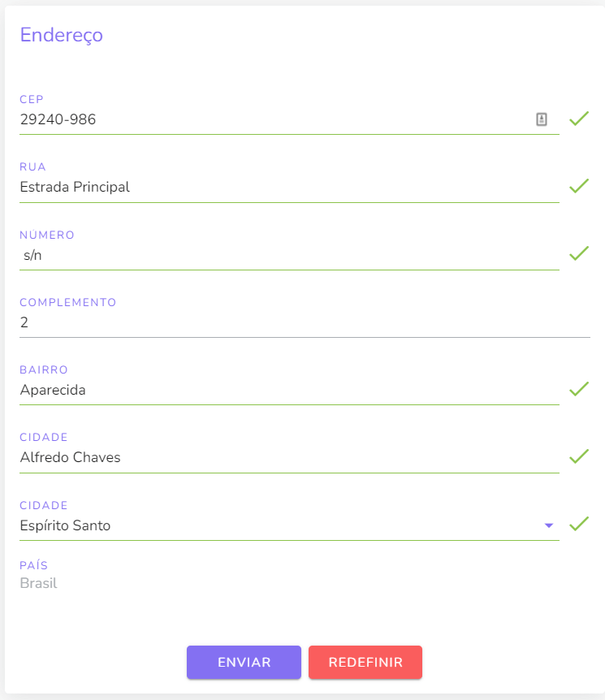Click the checkmark next to Alfredo Chaves
The image size is (605, 700).
click(x=579, y=456)
